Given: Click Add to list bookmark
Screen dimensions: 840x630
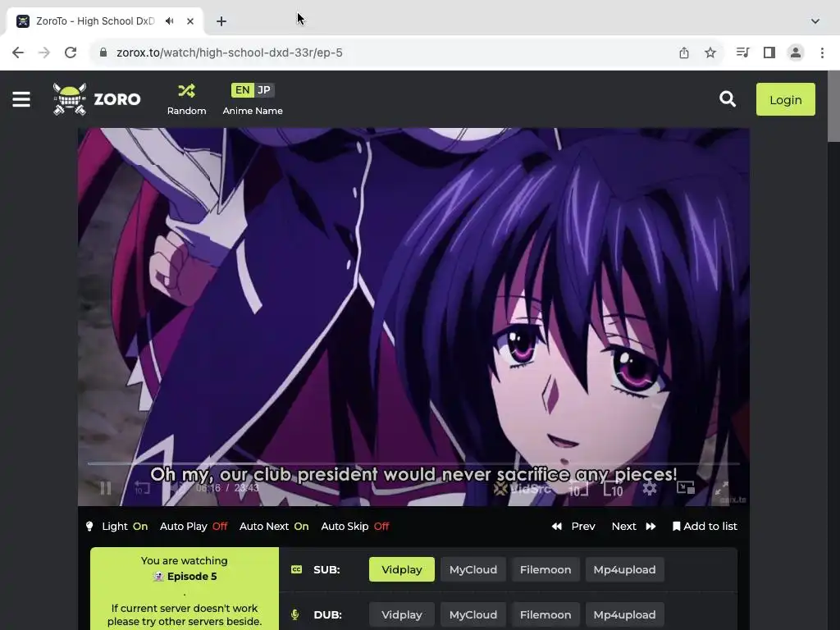Looking at the screenshot, I should tap(705, 526).
